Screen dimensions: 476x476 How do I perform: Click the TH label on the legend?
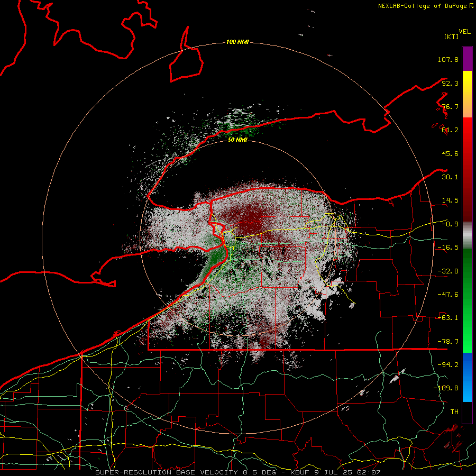coord(454,412)
